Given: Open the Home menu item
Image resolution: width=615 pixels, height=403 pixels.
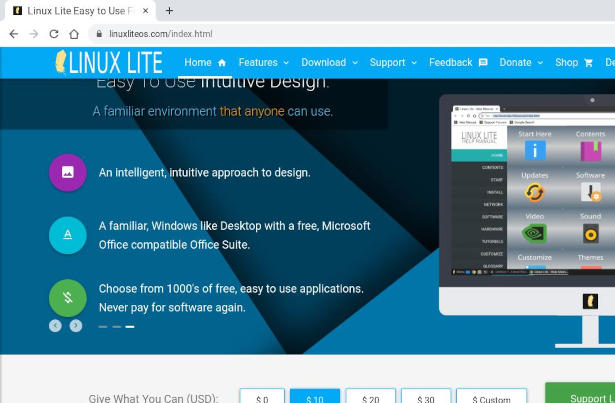Looking at the screenshot, I should [205, 62].
